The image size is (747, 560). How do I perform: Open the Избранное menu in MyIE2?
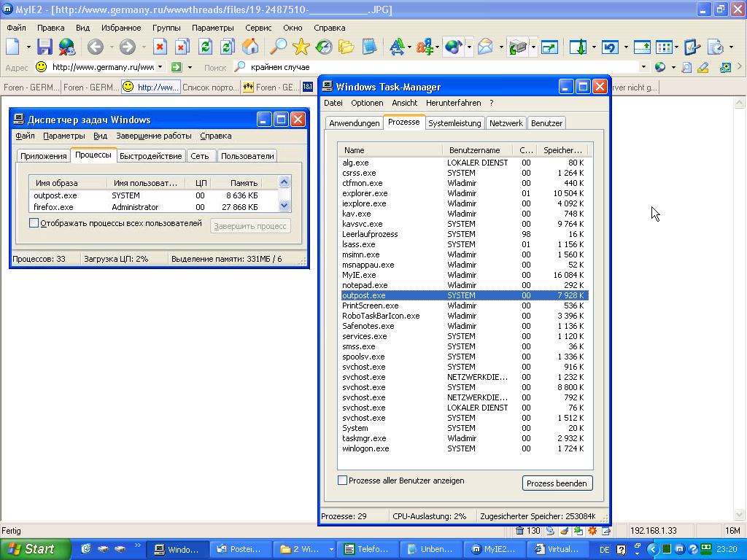(x=121, y=28)
